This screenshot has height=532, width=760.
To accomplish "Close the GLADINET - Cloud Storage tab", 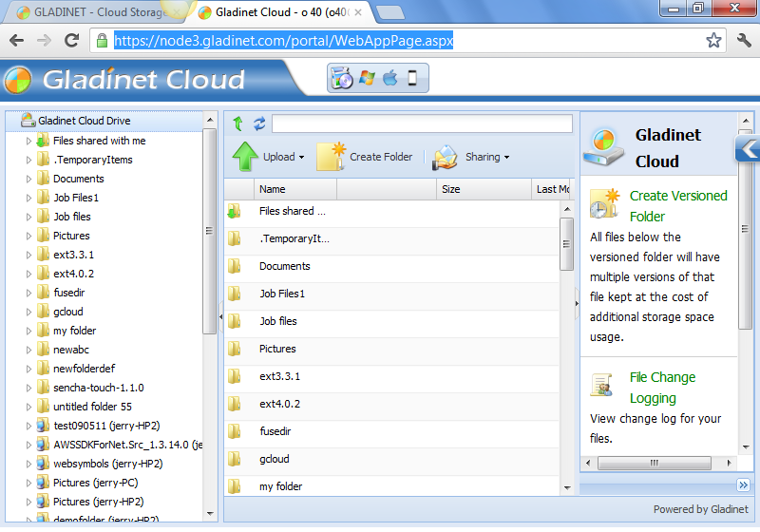I will point(177,12).
